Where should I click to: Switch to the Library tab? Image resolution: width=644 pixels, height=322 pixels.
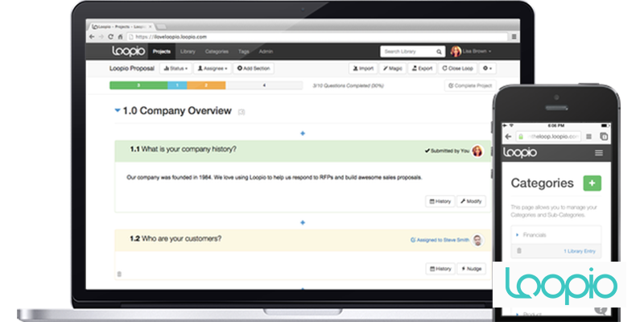point(188,52)
